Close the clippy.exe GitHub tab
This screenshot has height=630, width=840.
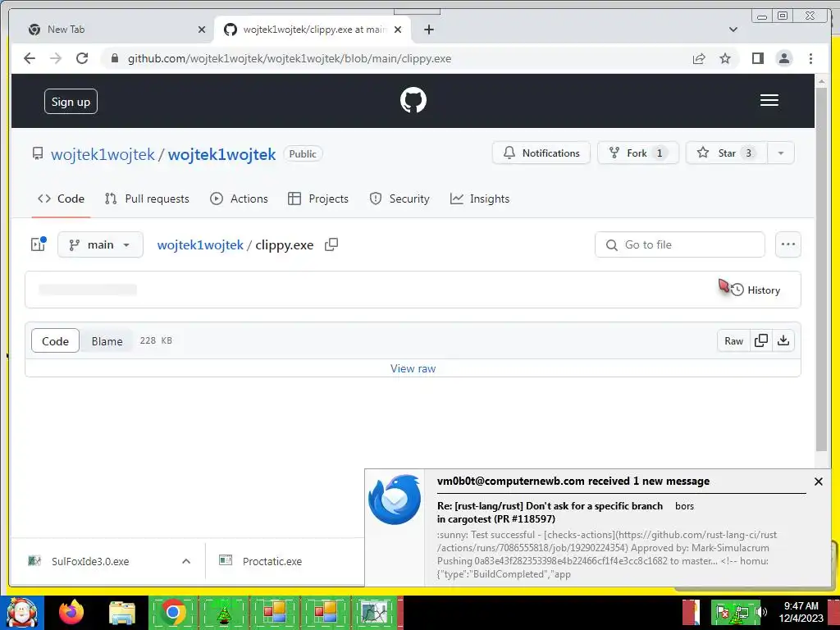pos(398,30)
